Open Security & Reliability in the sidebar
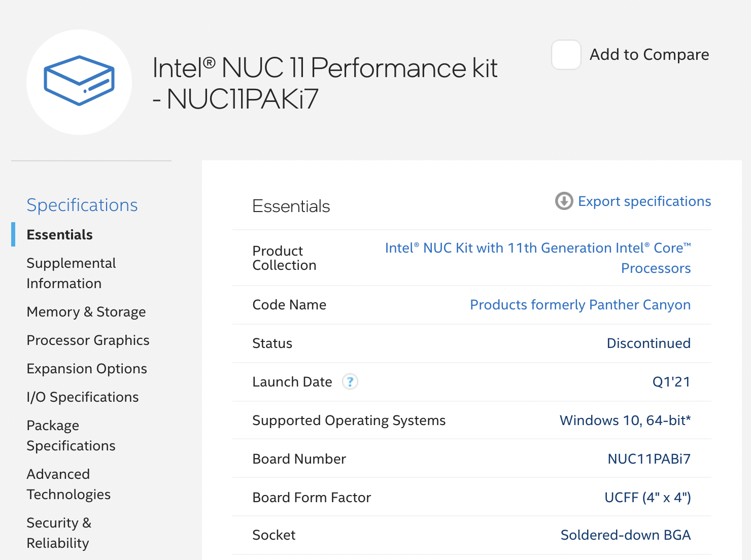The image size is (751, 560). pyautogui.click(x=59, y=533)
